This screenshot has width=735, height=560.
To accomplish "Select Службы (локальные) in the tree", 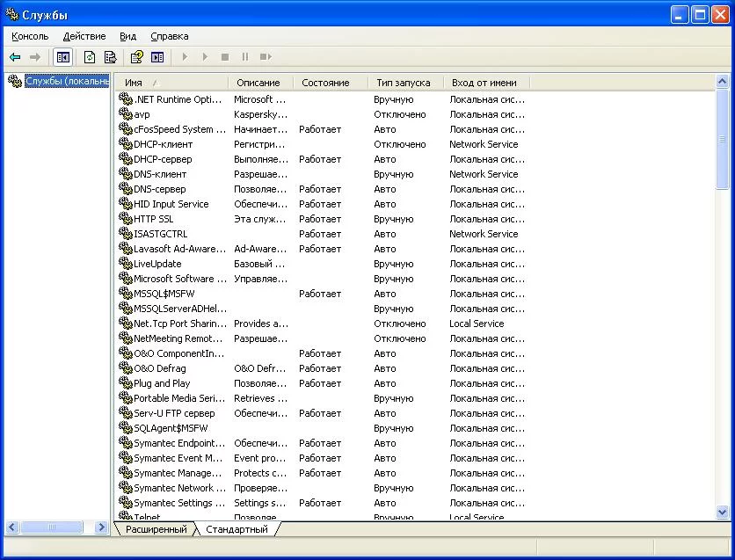I will point(66,81).
